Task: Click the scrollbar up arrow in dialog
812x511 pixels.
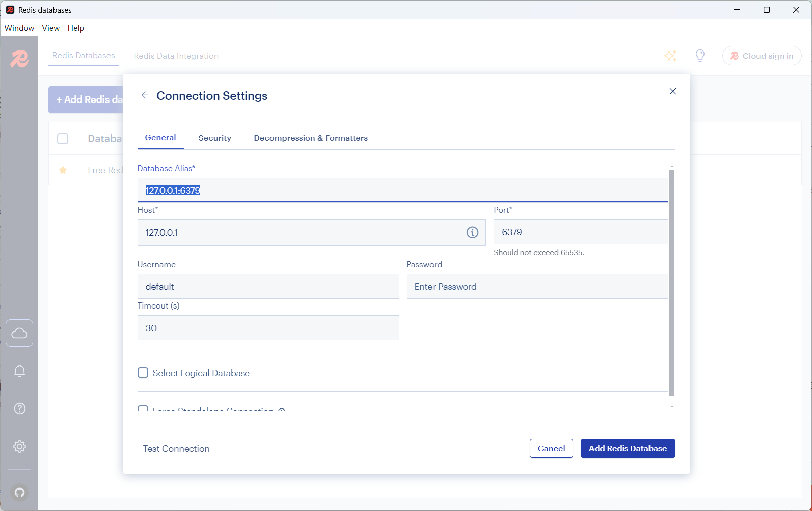Action: point(672,166)
